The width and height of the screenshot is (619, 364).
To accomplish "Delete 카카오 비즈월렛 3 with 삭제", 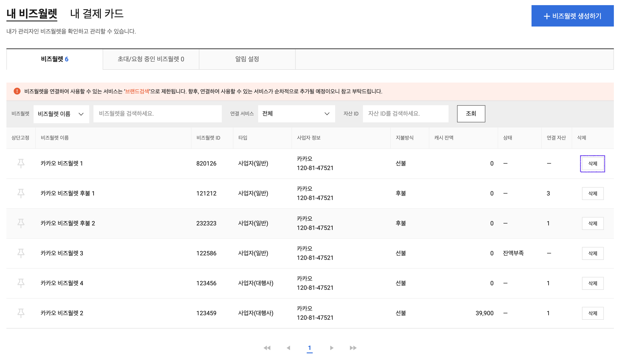I will coord(592,253).
